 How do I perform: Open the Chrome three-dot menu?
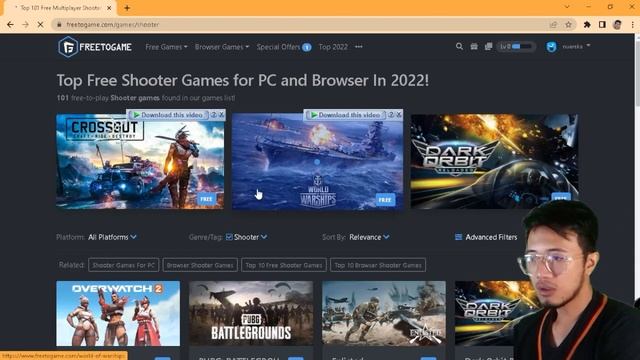click(632, 24)
